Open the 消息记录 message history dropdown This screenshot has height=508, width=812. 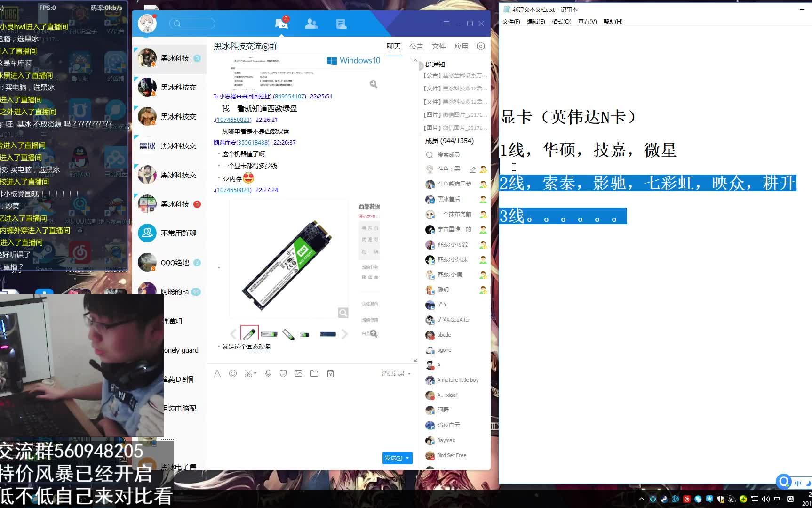tap(396, 373)
